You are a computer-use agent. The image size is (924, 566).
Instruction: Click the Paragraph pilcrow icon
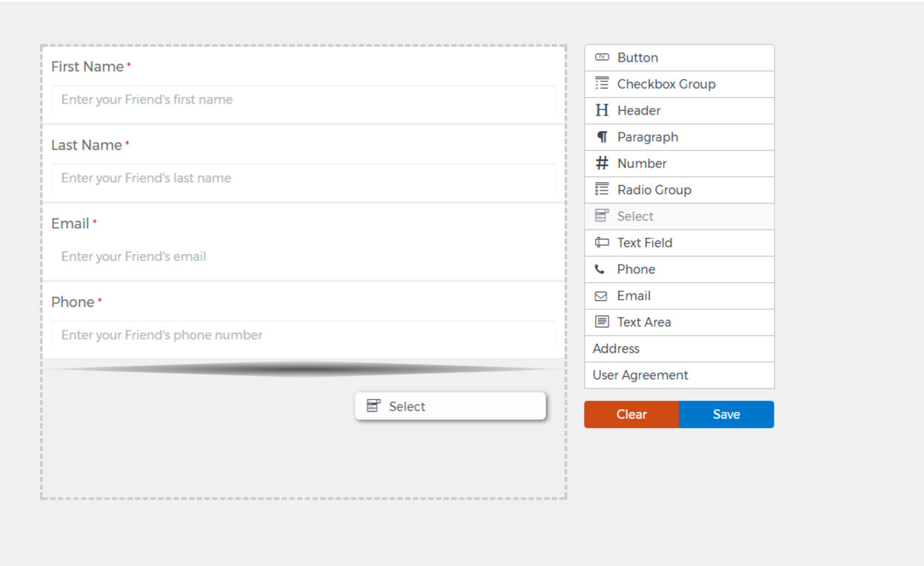[602, 137]
